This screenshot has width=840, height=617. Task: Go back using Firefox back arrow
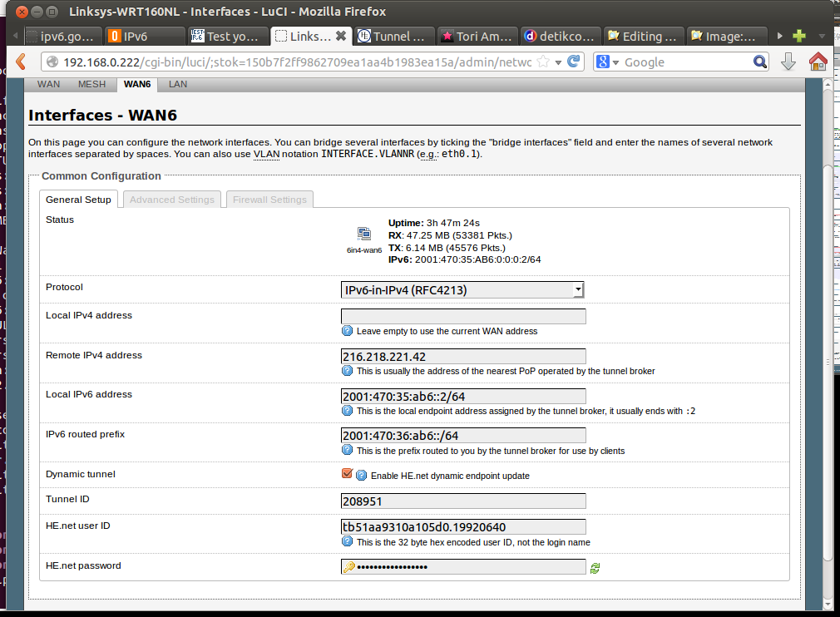21,62
